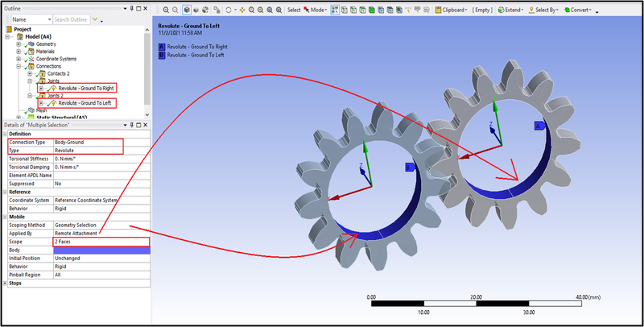Click the Clipboard toolbar icon
Viewport: 644px width, 327px height.
[438, 10]
